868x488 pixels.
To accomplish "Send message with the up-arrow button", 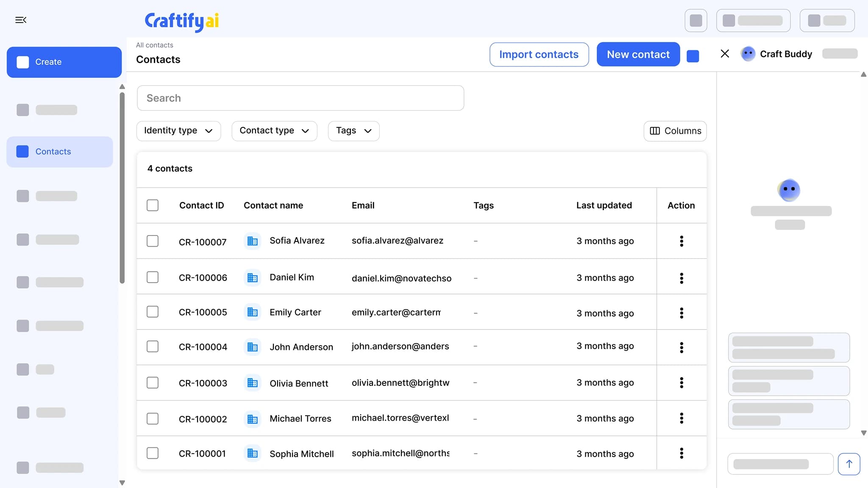I will [x=849, y=464].
